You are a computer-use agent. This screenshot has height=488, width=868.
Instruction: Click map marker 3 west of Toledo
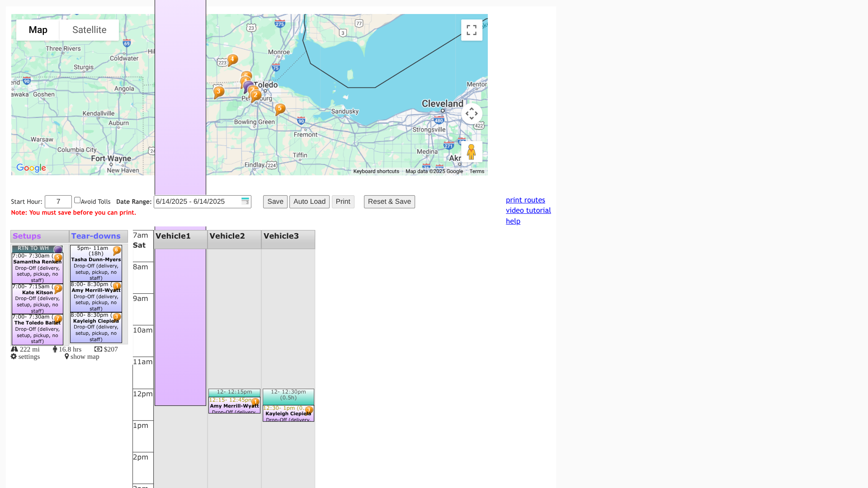219,92
